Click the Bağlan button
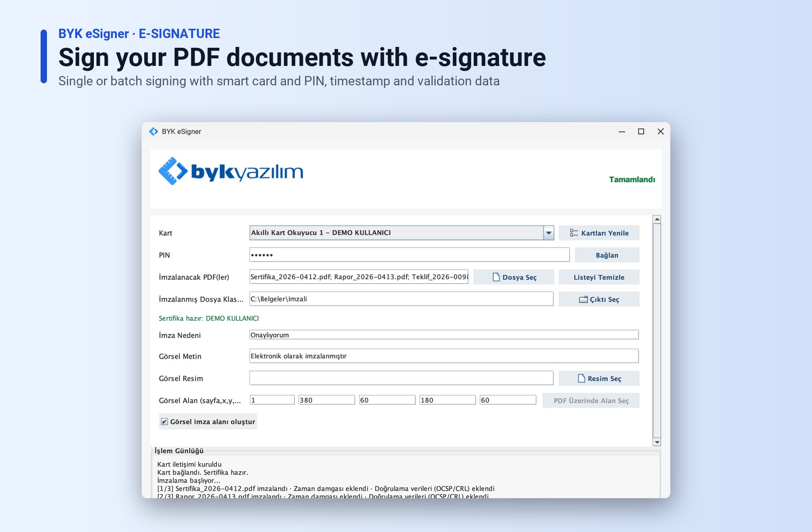 click(x=607, y=255)
